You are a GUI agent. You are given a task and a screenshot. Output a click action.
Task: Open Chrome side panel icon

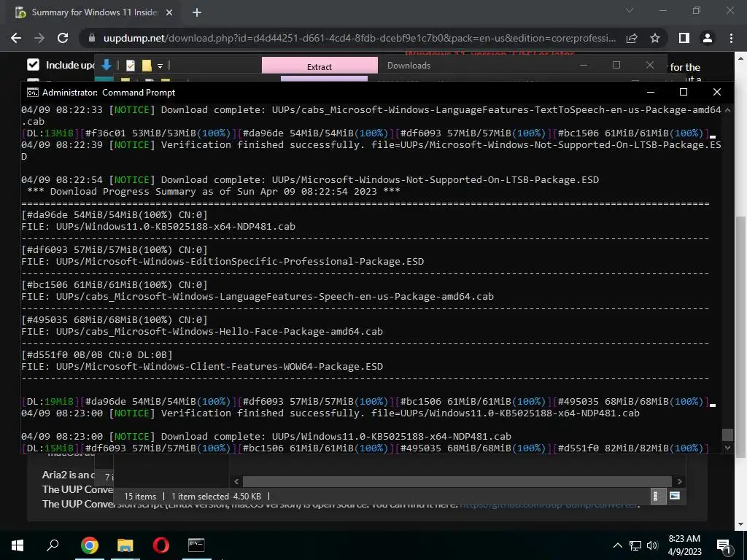pos(684,38)
